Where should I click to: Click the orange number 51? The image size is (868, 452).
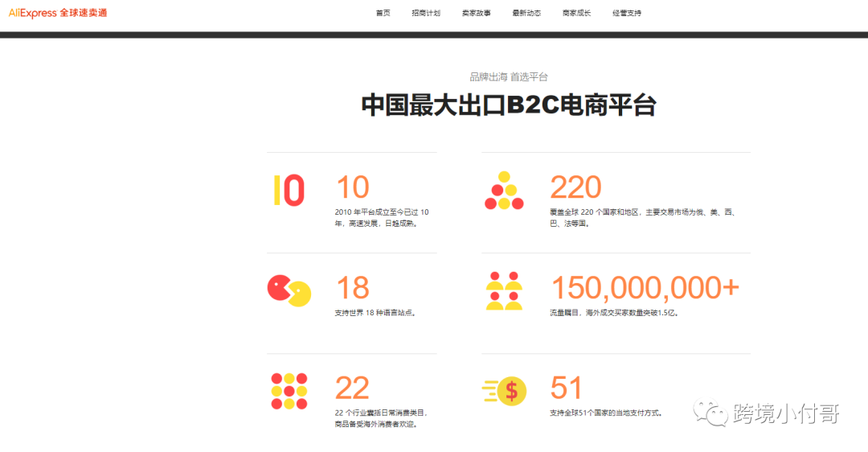click(x=567, y=388)
